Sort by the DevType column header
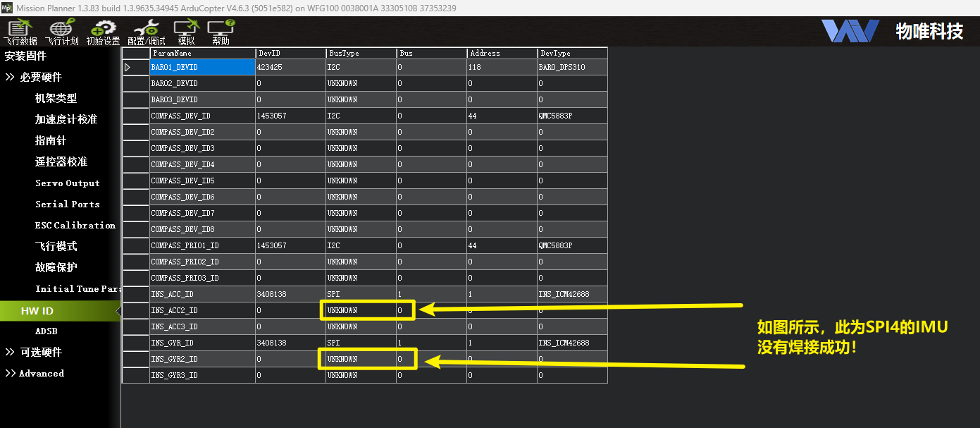Viewport: 980px width, 428px height. (572, 53)
